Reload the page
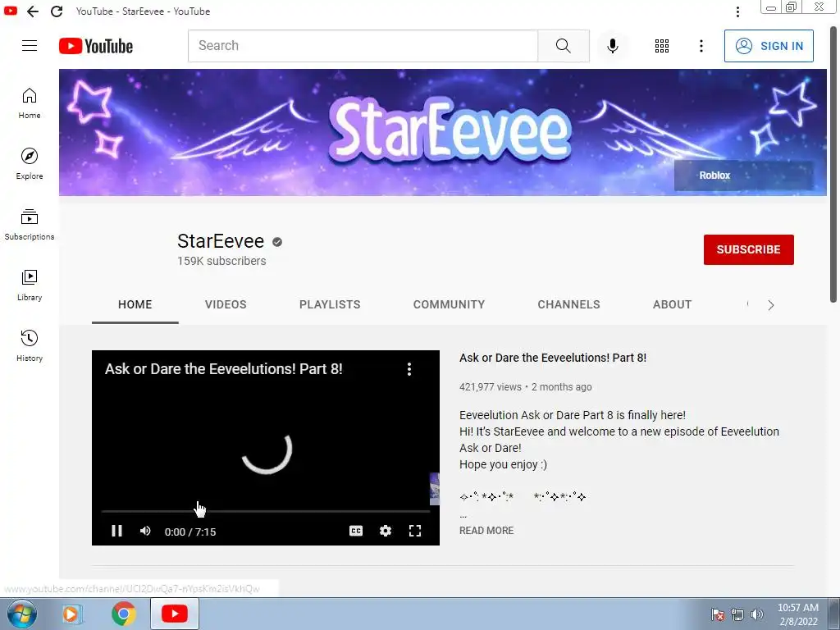 pos(57,11)
